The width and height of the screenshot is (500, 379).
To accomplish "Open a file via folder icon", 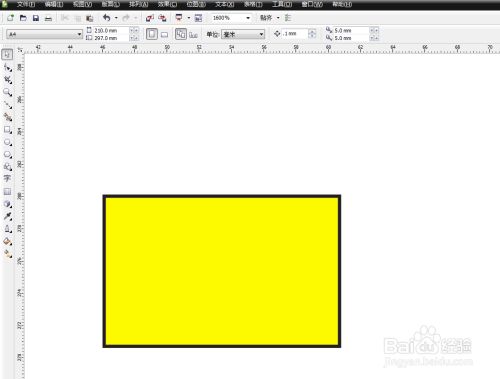I will coord(23,18).
